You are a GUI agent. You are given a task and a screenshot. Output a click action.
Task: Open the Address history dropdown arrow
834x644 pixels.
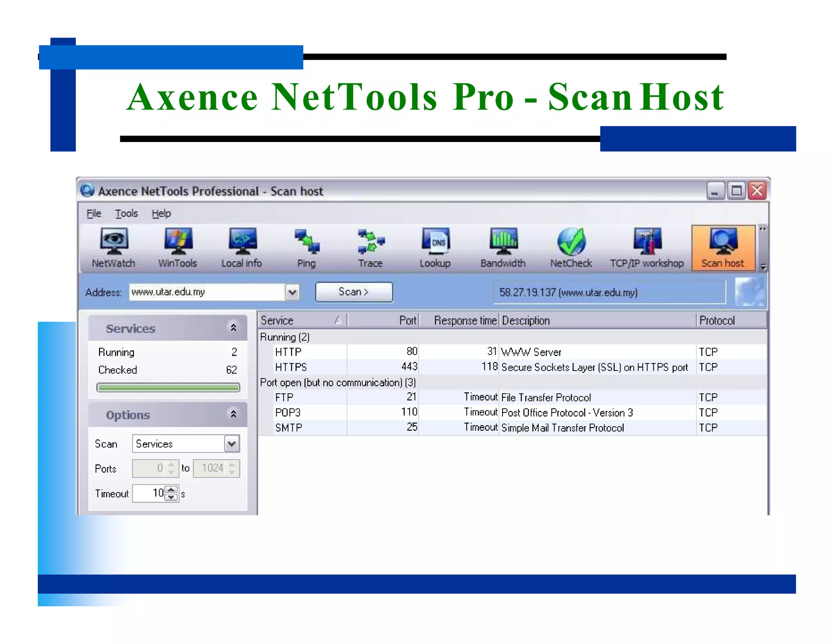pos(292,292)
